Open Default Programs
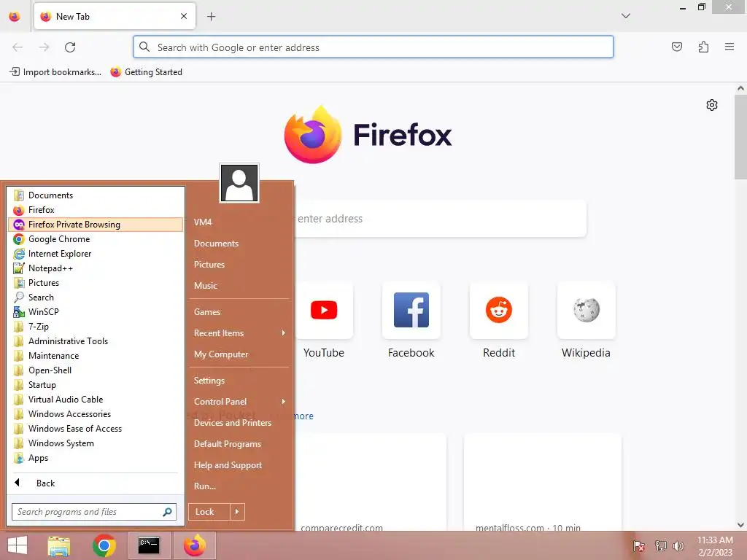747x560 pixels. tap(239, 444)
